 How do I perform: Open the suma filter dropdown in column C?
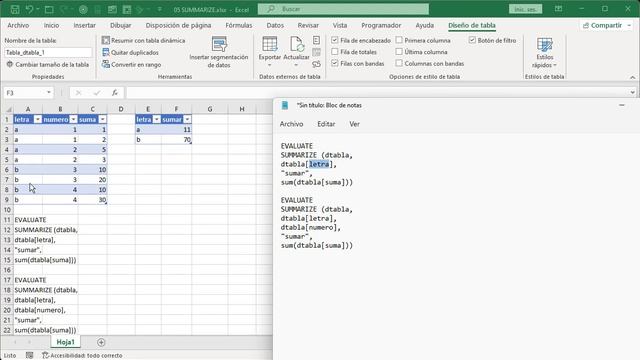(x=102, y=119)
